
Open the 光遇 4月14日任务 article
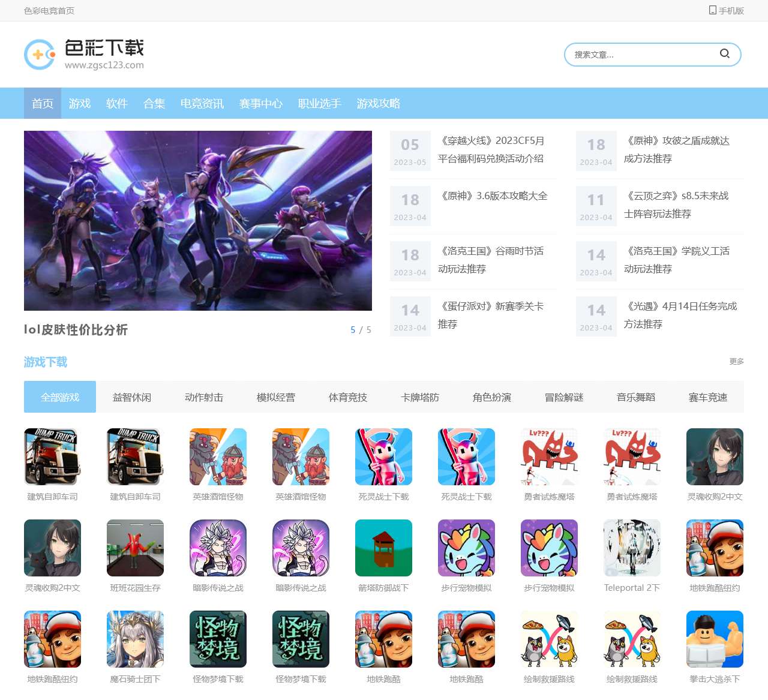681,315
